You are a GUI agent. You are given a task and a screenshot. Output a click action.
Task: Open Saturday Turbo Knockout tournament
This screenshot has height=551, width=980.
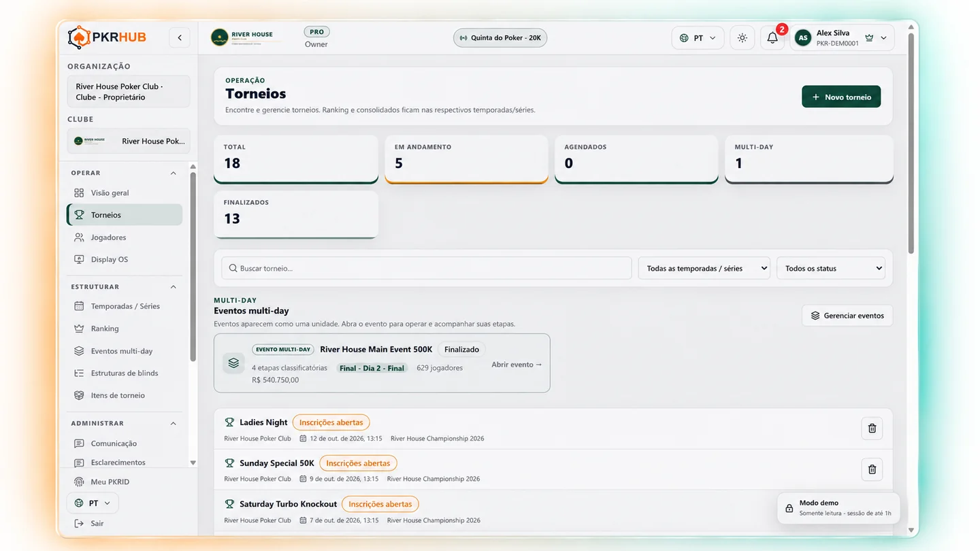point(288,504)
